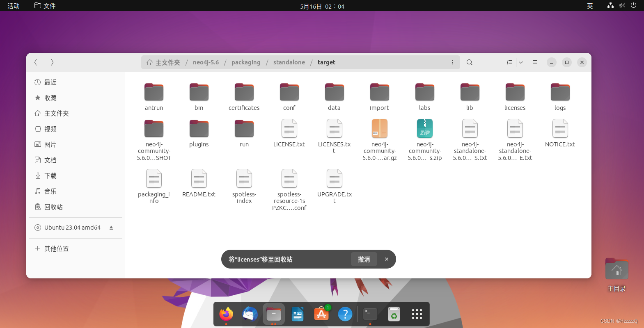The height and width of the screenshot is (328, 644).
Task: Select the spotless-resource conf file
Action: pyautogui.click(x=289, y=190)
